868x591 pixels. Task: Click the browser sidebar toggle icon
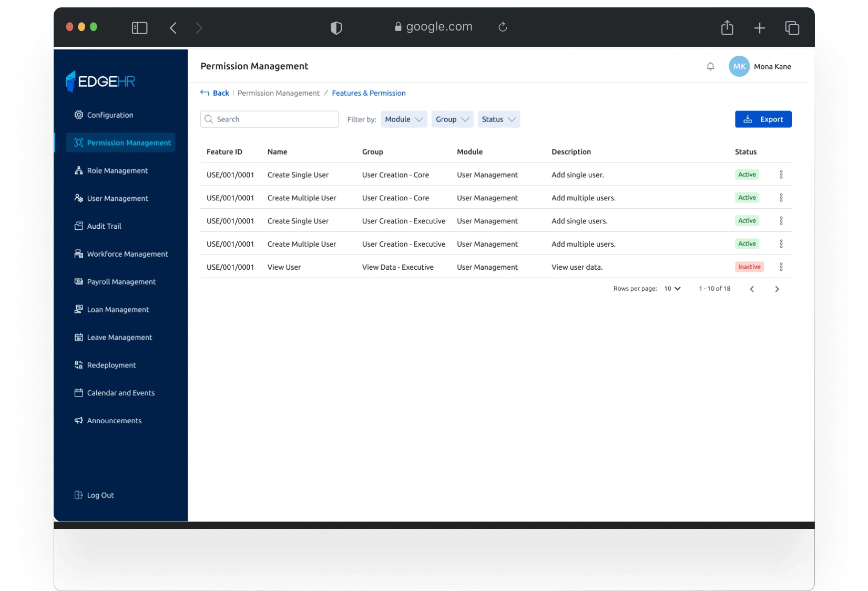pyautogui.click(x=139, y=28)
